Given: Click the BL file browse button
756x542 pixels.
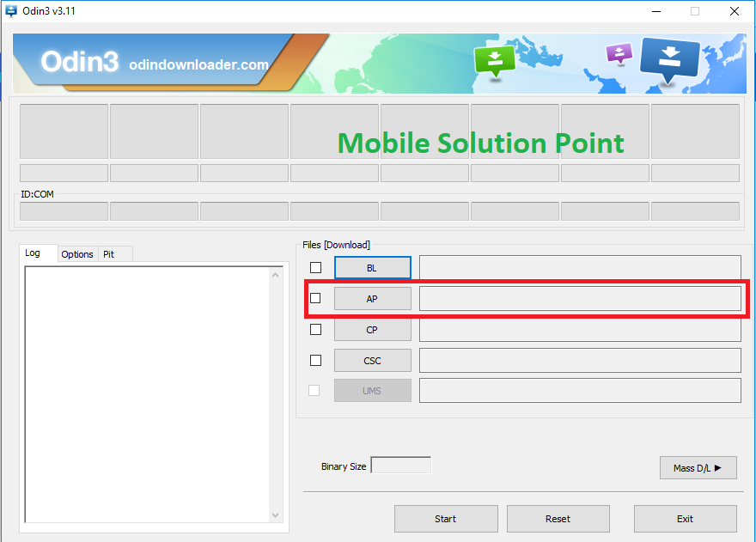Looking at the screenshot, I should pyautogui.click(x=373, y=268).
